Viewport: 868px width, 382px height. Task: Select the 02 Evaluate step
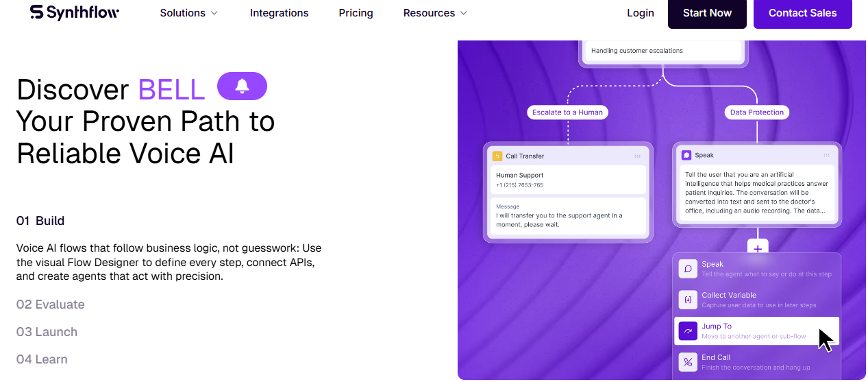point(51,305)
